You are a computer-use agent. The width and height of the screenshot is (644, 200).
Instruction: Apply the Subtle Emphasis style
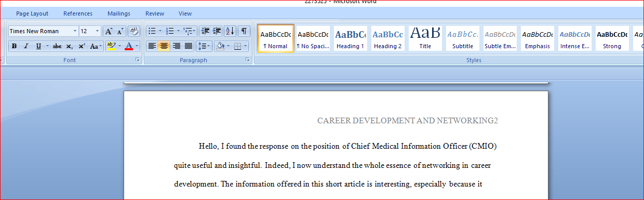[500, 38]
